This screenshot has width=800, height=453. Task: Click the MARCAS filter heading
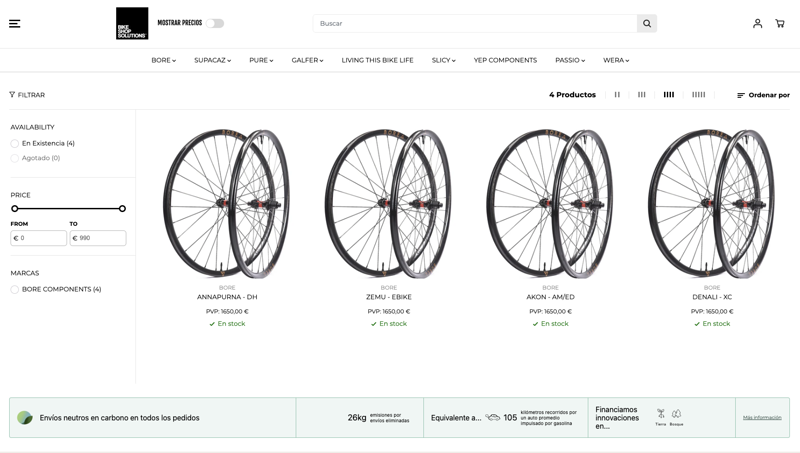click(24, 273)
